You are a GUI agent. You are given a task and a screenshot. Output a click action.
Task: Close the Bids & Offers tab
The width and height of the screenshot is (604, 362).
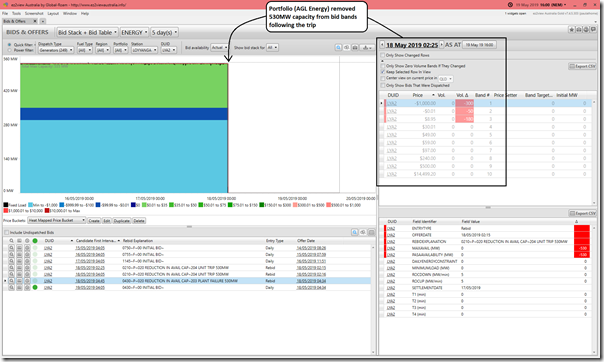click(x=35, y=21)
